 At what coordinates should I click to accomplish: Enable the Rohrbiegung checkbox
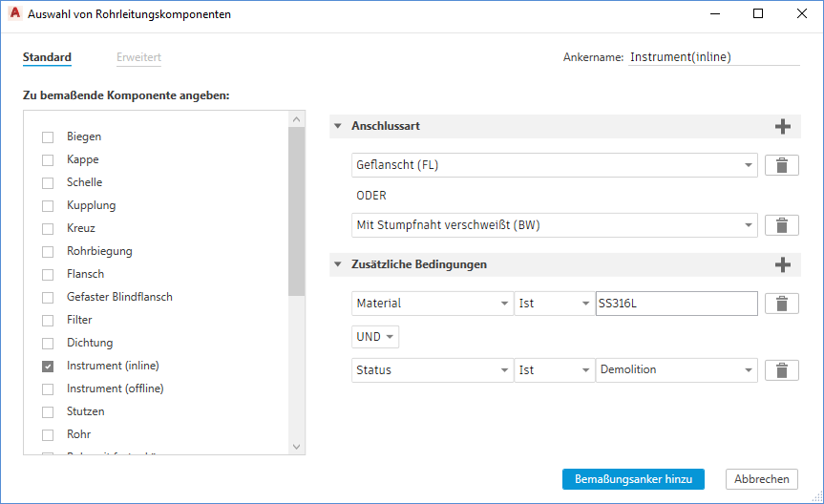coord(48,251)
